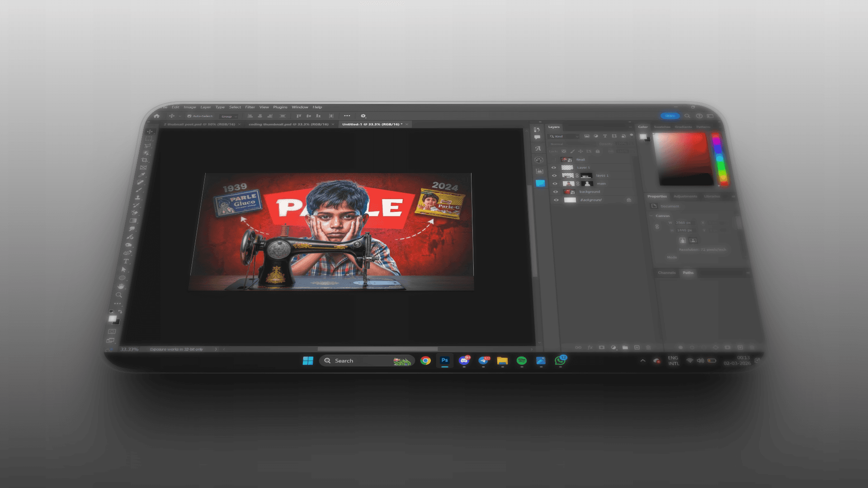Viewport: 868px width, 488px height.
Task: Open the layer filter Kind dropdown
Action: pyautogui.click(x=564, y=136)
